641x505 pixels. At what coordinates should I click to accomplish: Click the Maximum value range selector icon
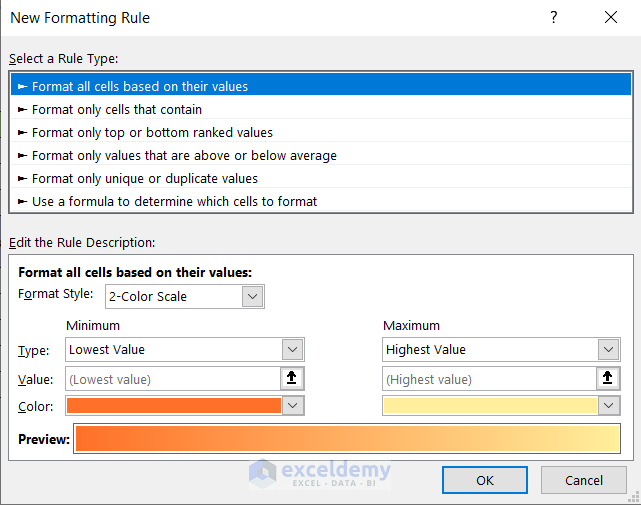coord(608,378)
